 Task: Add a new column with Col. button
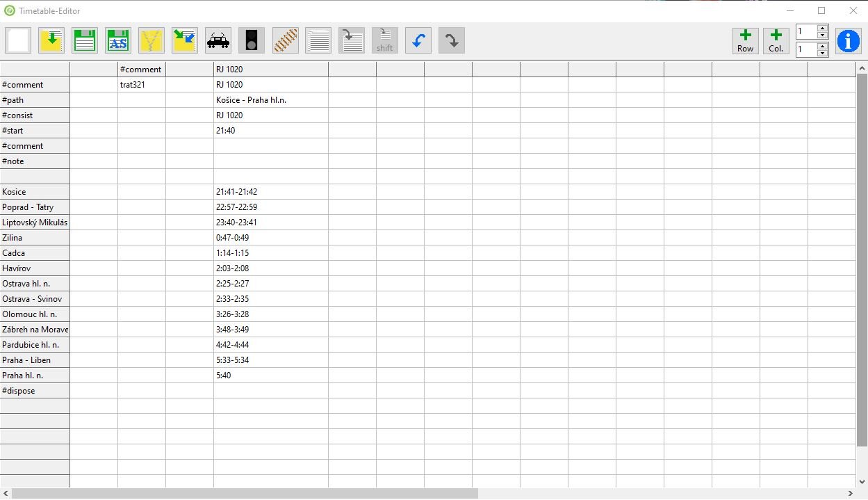(x=776, y=41)
